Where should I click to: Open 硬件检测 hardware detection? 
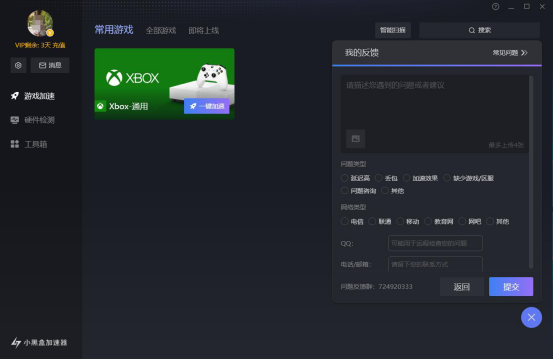click(x=33, y=120)
